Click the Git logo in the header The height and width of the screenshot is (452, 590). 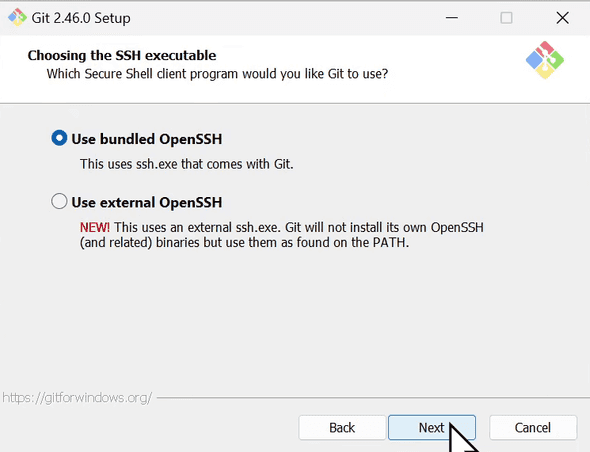(544, 60)
